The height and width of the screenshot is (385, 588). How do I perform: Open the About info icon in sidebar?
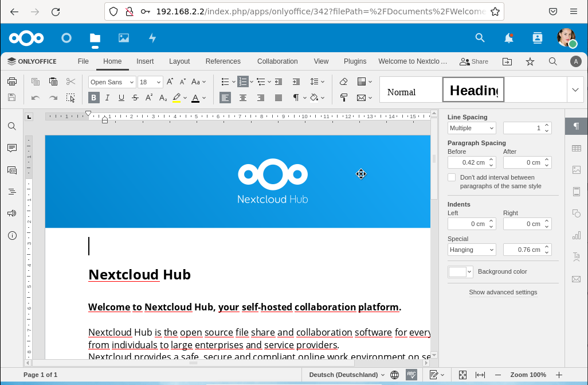(12, 235)
